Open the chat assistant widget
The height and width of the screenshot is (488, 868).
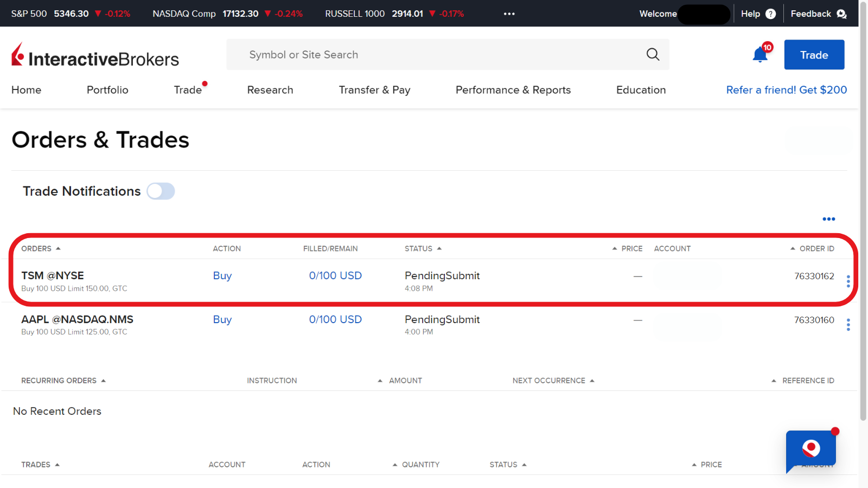click(x=811, y=449)
